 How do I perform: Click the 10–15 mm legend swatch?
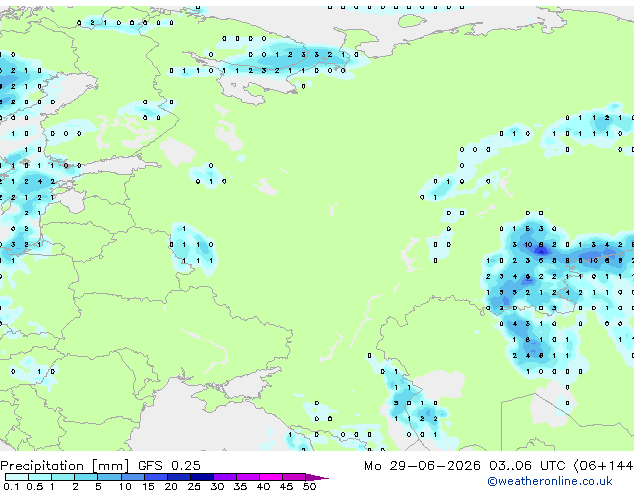click(132, 477)
